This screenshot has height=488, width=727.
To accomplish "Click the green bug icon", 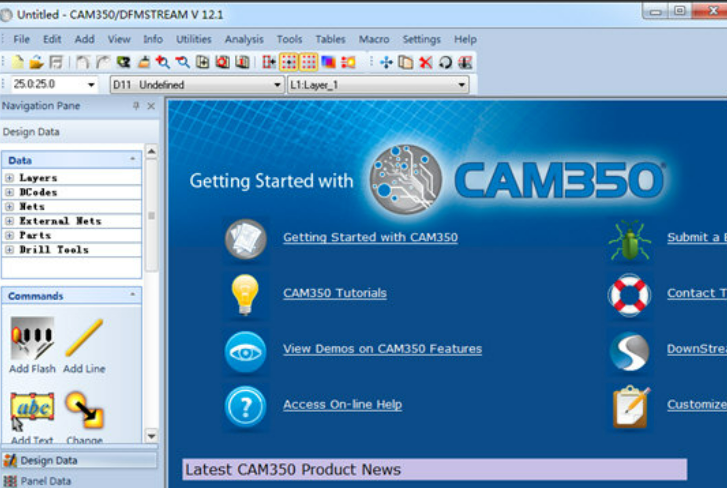I will pyautogui.click(x=630, y=240).
